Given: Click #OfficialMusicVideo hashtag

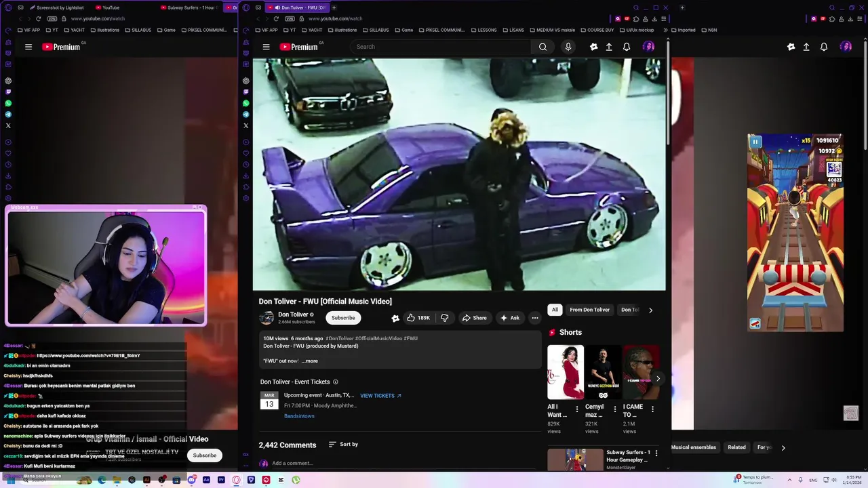Looking at the screenshot, I should [378, 338].
